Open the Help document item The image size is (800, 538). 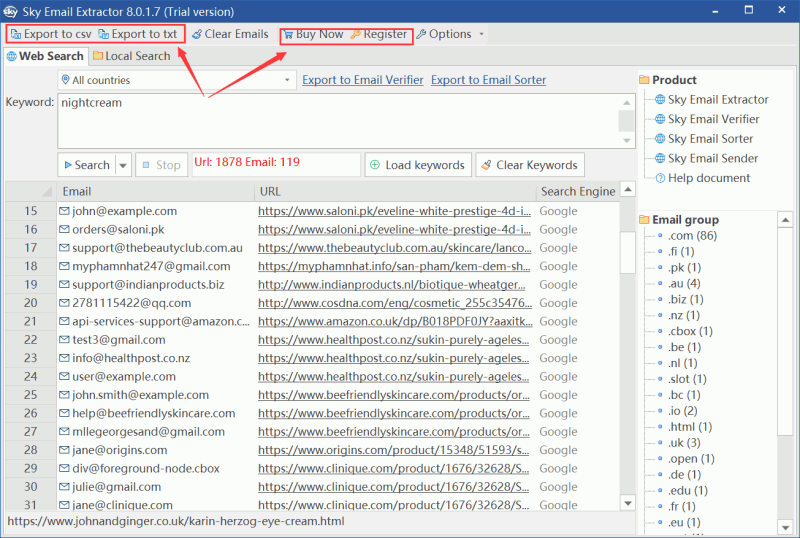coord(708,178)
